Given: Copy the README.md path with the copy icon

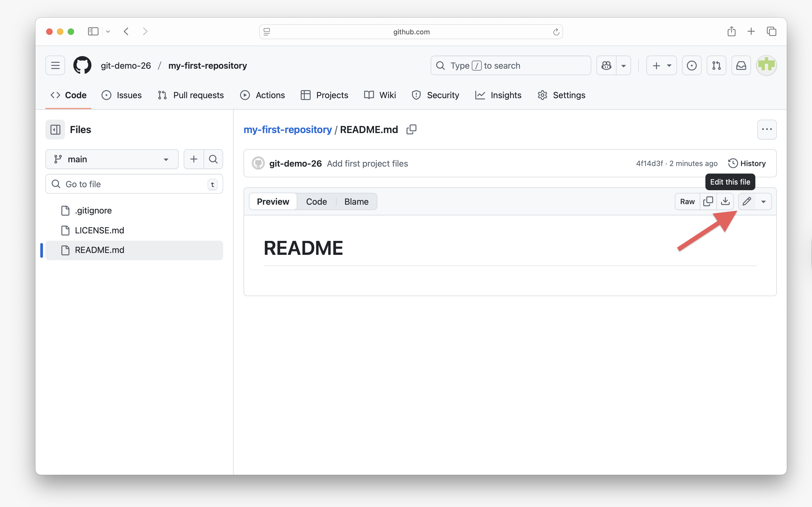Looking at the screenshot, I should point(411,129).
